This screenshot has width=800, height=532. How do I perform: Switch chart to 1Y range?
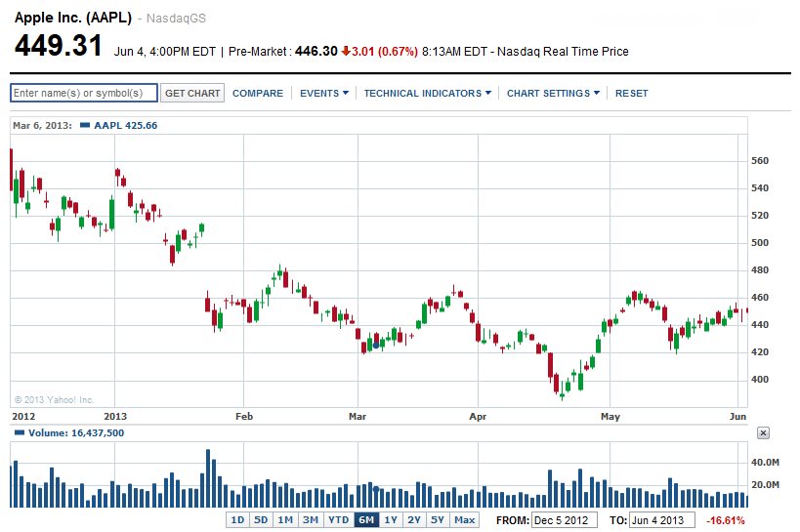pos(391,519)
